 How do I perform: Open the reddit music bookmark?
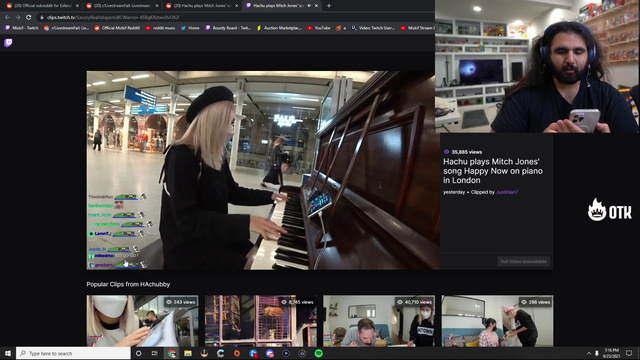160,28
